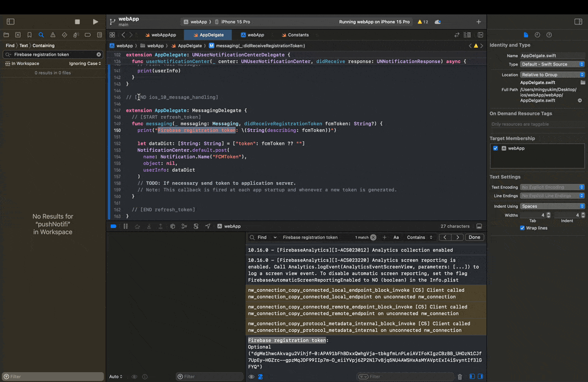Stop the running webApp build
588x382 pixels.
[x=77, y=21]
